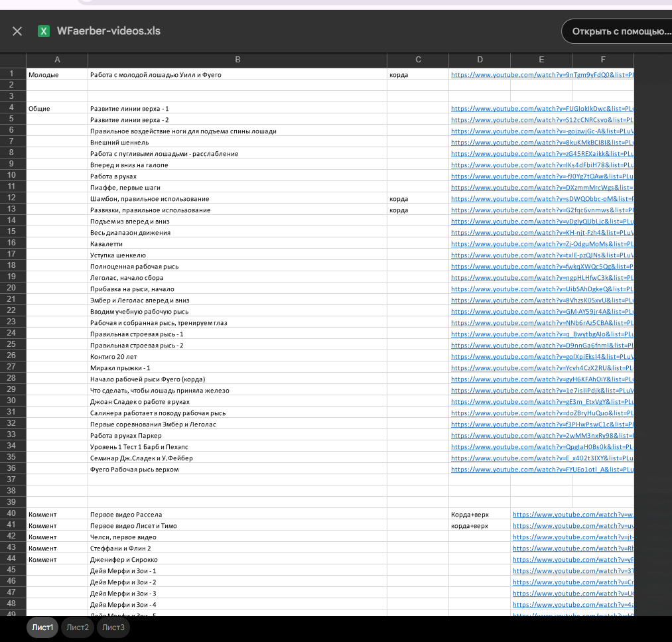Click 'Дейв Мерфи и Зои - 1' cell
The width and height of the screenshot is (672, 642).
point(237,571)
